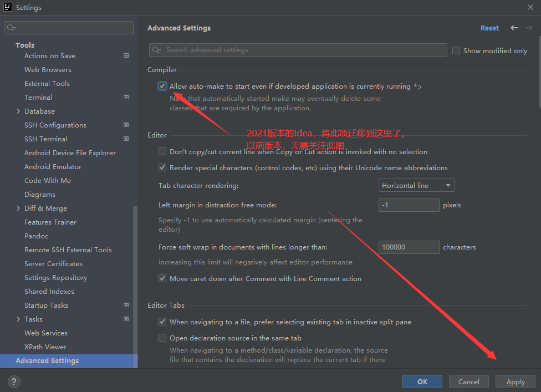Viewport: 541px width, 392px height.
Task: Click the Tools category header
Action: point(25,45)
